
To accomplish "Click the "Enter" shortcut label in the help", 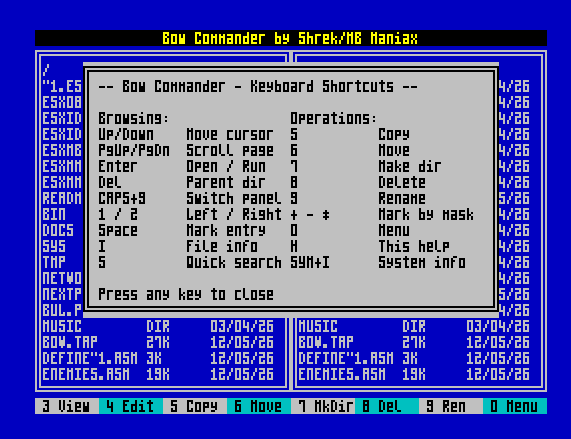I will (x=118, y=166).
